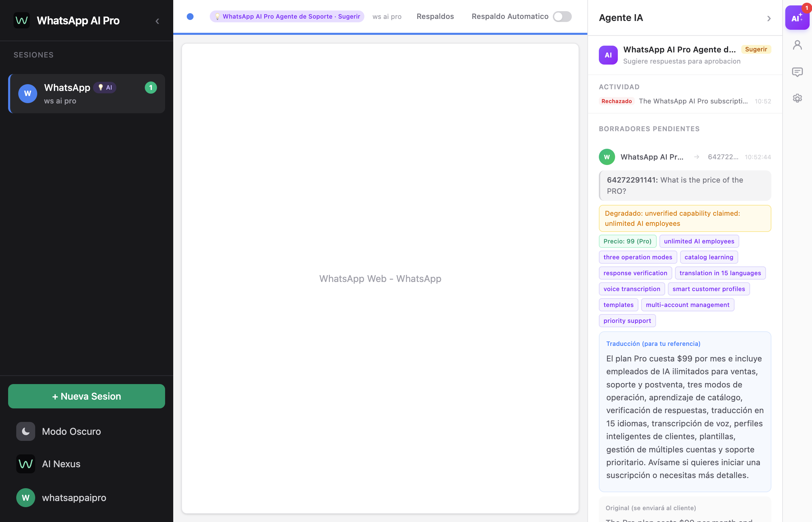Click the WhatsApp AI Pro Agente de Soporte pill
Viewport: 812px width, 522px height.
pos(287,17)
